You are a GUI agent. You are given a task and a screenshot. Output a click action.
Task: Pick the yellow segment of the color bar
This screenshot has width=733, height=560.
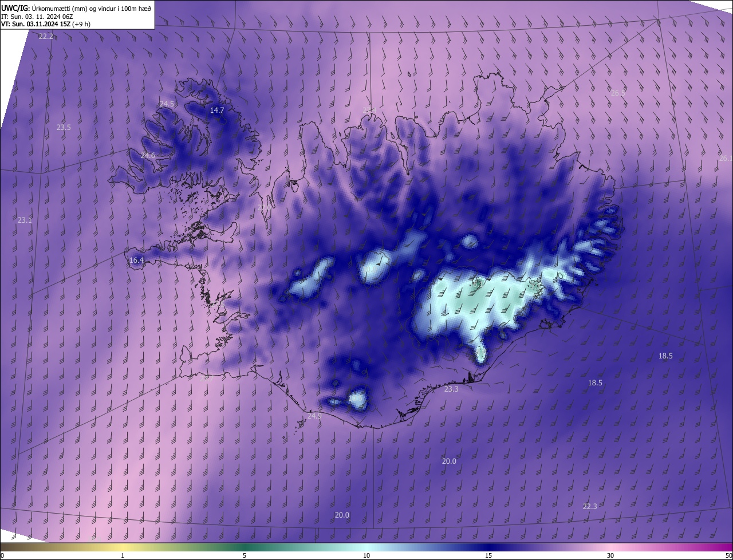click(x=123, y=547)
